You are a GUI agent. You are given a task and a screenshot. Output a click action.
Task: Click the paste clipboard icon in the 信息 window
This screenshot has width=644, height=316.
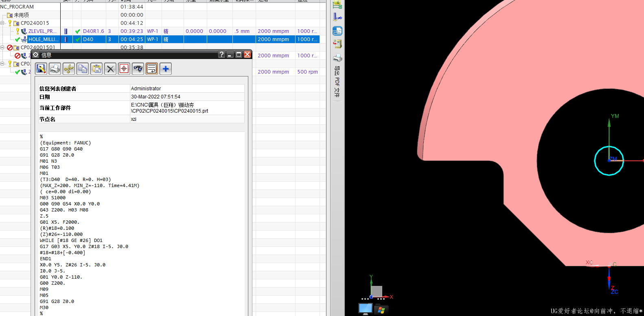point(96,69)
